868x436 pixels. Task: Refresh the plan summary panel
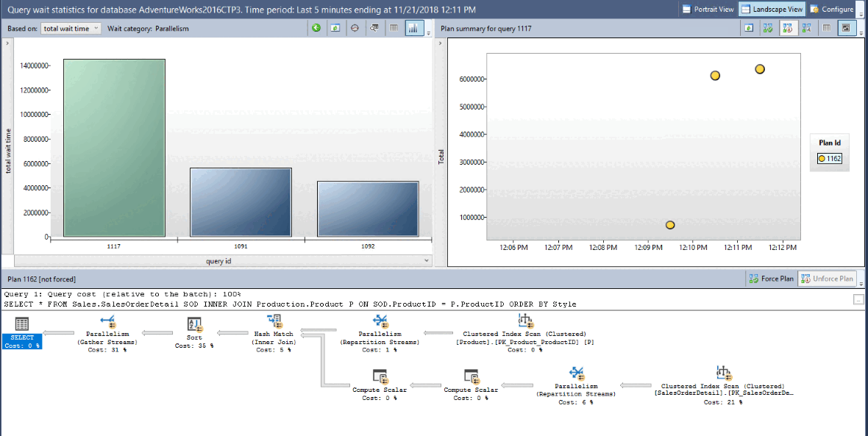748,28
